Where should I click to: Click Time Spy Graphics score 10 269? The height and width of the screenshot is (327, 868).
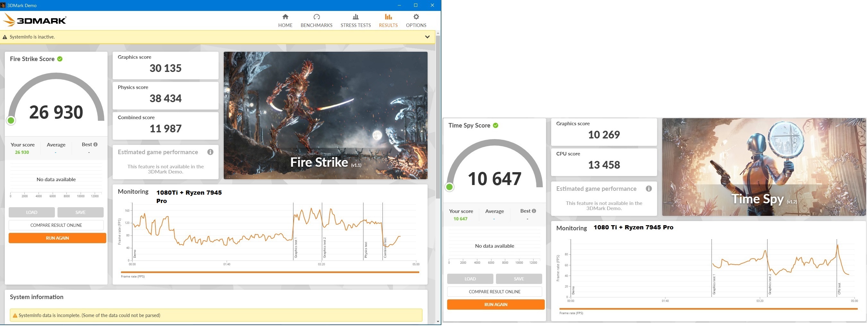(x=604, y=135)
